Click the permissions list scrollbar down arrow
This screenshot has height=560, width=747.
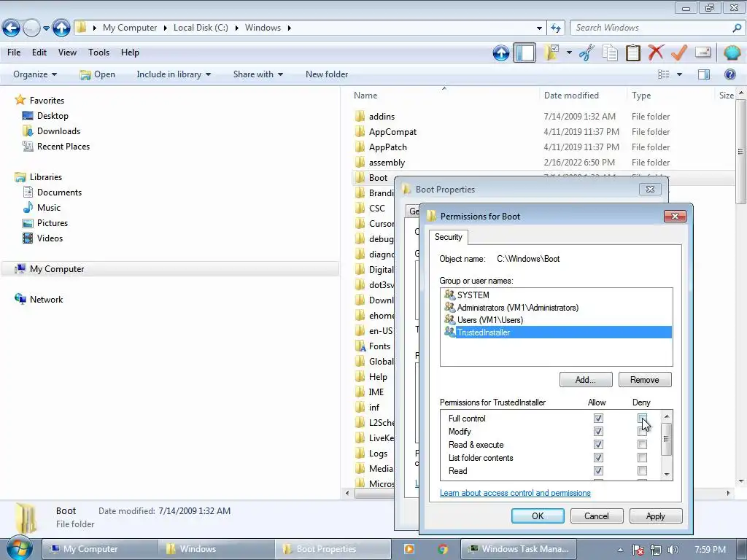point(667,474)
